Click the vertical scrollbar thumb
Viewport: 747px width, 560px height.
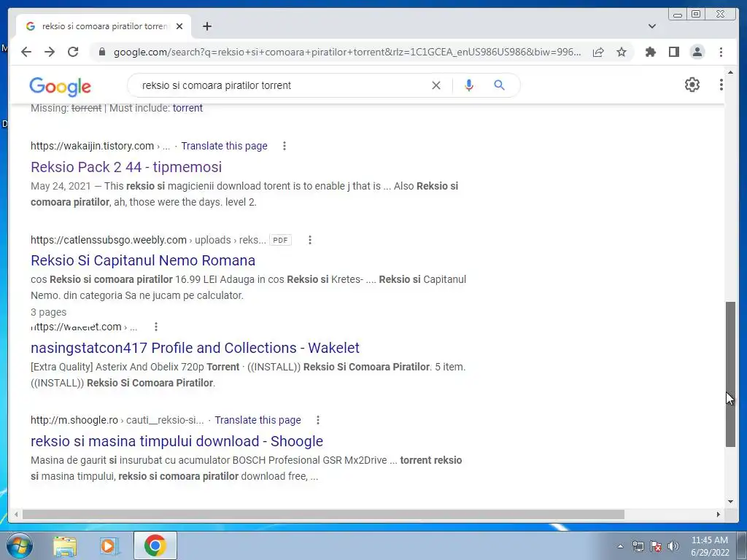tap(730, 374)
